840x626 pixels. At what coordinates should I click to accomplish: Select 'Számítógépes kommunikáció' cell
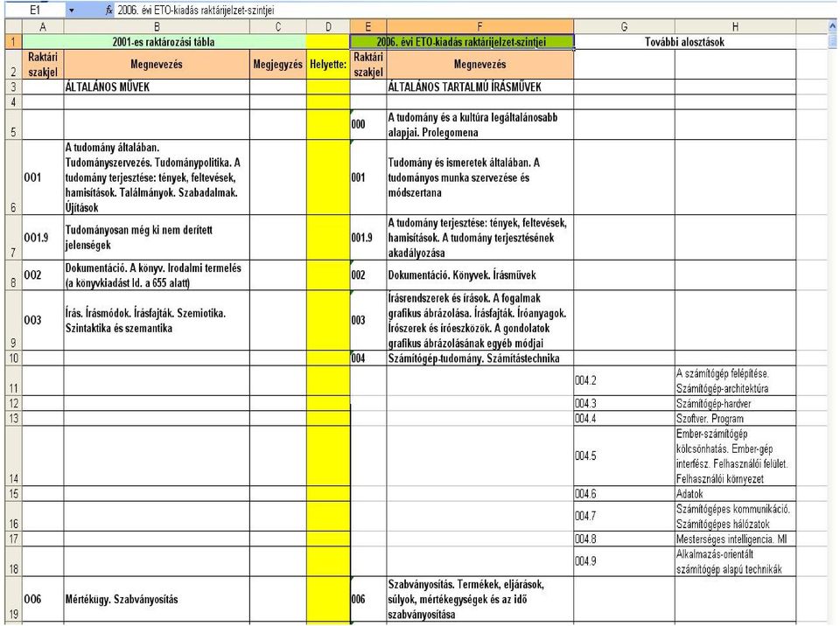tap(735, 516)
